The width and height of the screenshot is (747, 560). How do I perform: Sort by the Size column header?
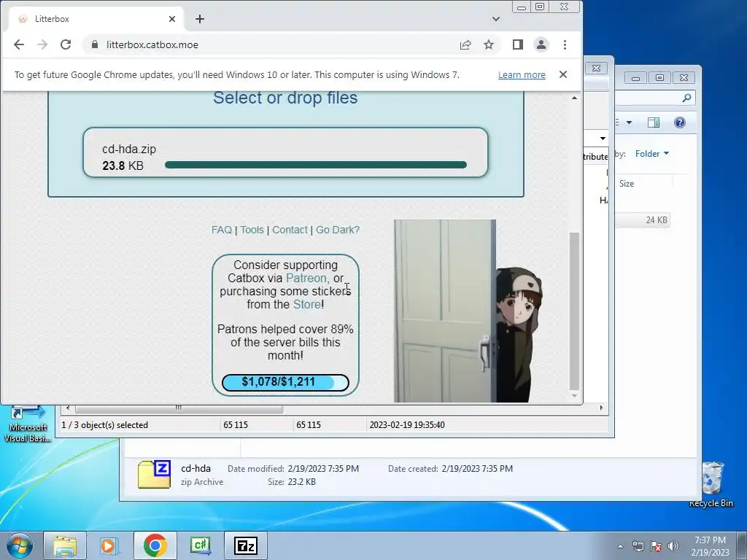pyautogui.click(x=627, y=184)
